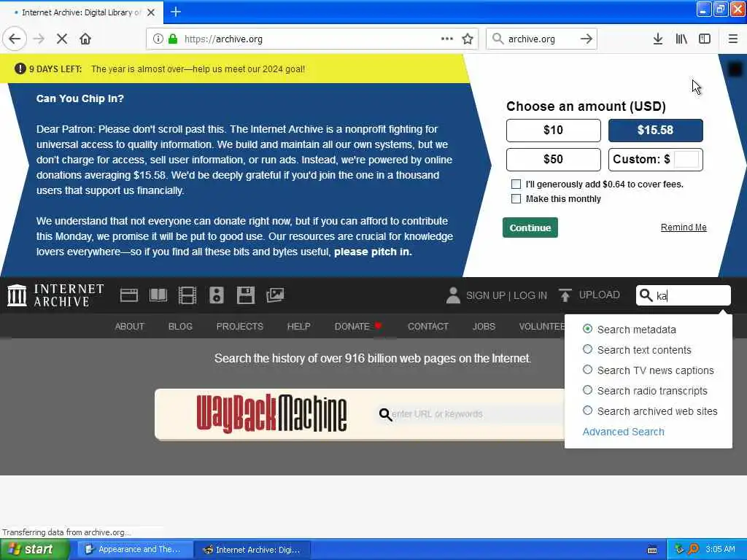Image resolution: width=747 pixels, height=560 pixels.
Task: Select the Internet Archive browser tab
Action: point(81,12)
